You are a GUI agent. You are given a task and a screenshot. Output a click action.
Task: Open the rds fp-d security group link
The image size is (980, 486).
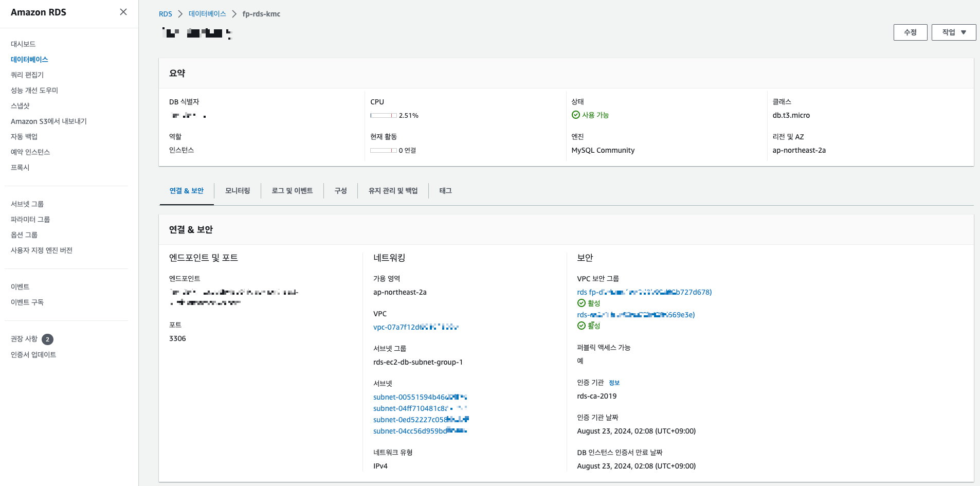tap(644, 292)
